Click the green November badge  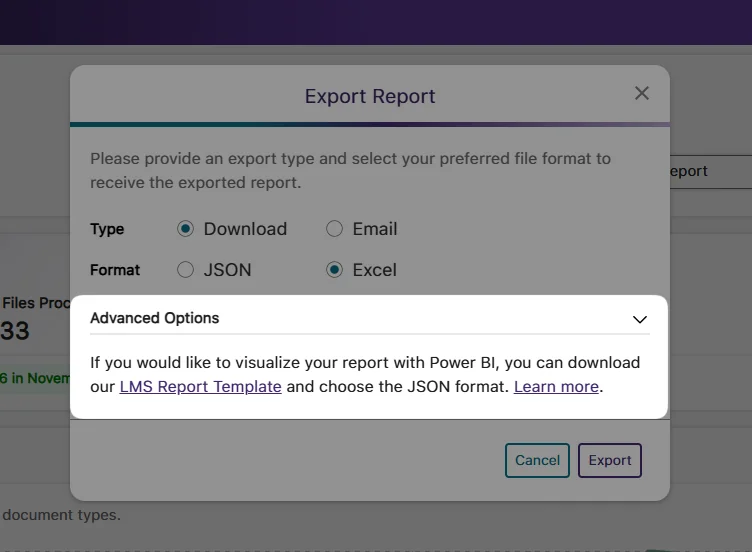coord(35,378)
